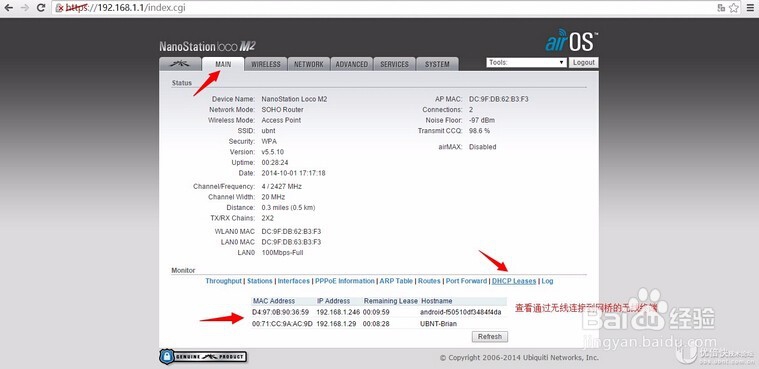Image resolution: width=759 pixels, height=369 pixels.
Task: Click the browser forward arrow
Action: (x=25, y=8)
